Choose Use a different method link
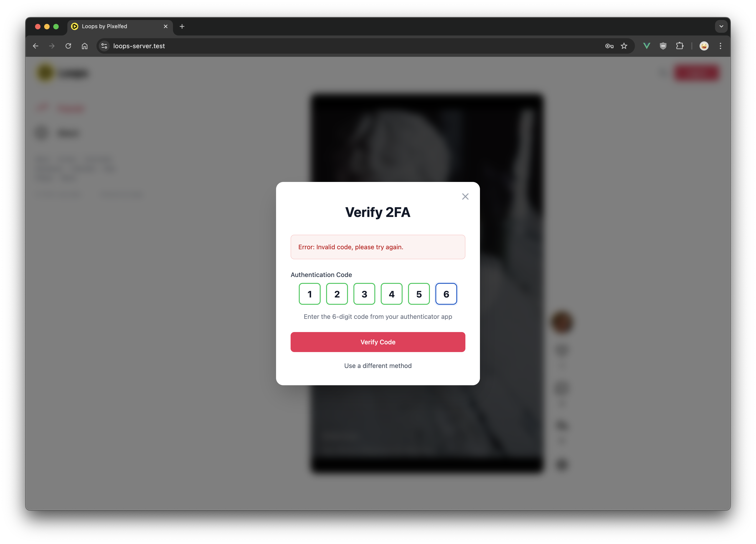This screenshot has width=756, height=544. point(378,365)
